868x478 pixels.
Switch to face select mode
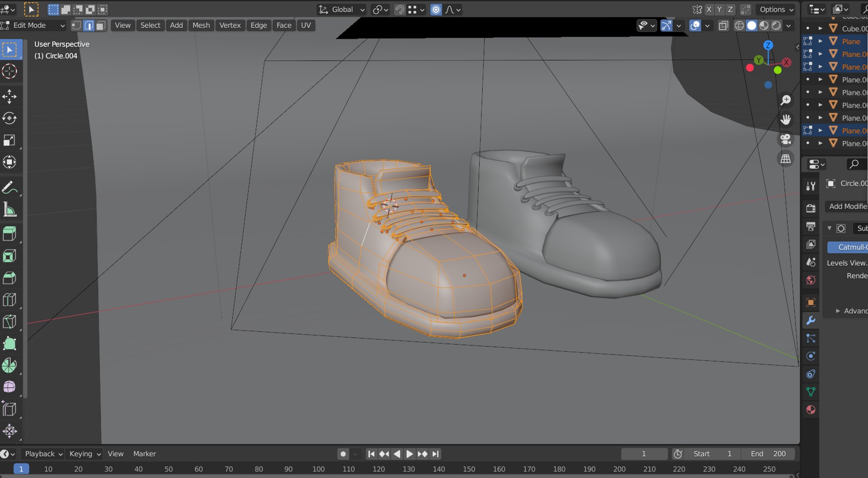click(101, 25)
